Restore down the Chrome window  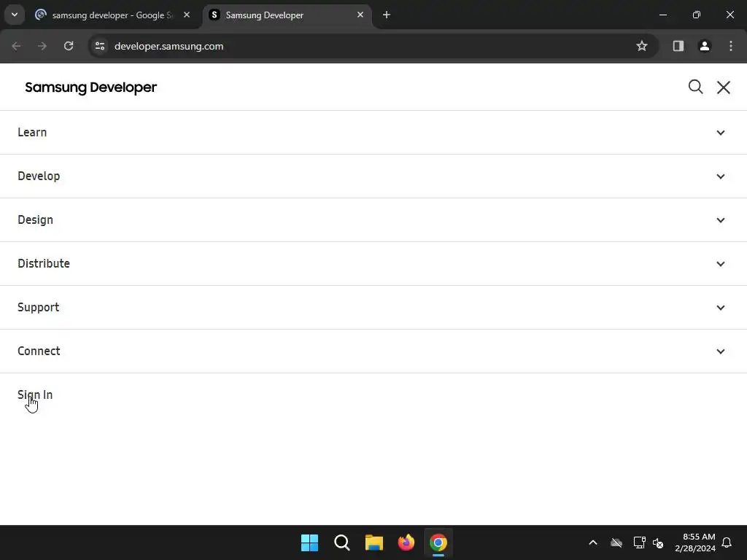click(x=697, y=15)
